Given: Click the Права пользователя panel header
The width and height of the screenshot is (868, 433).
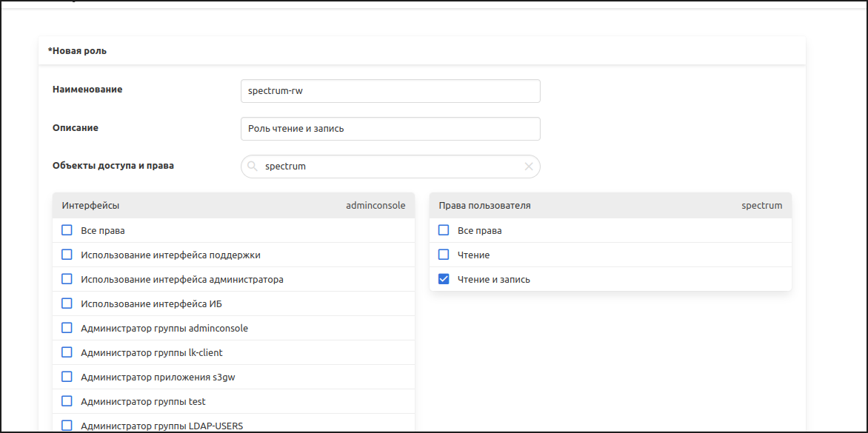Looking at the screenshot, I should 610,206.
